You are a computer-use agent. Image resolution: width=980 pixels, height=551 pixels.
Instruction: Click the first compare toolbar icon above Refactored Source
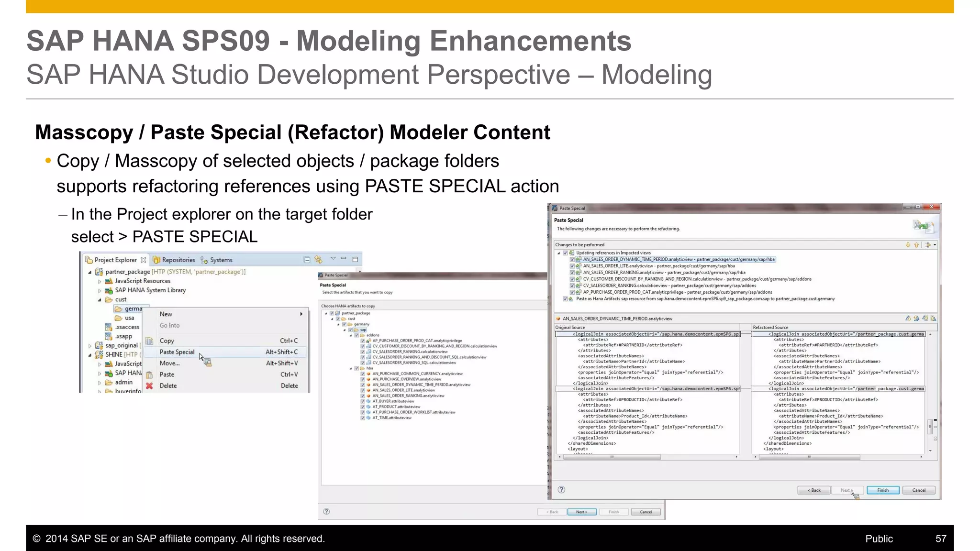(908, 318)
